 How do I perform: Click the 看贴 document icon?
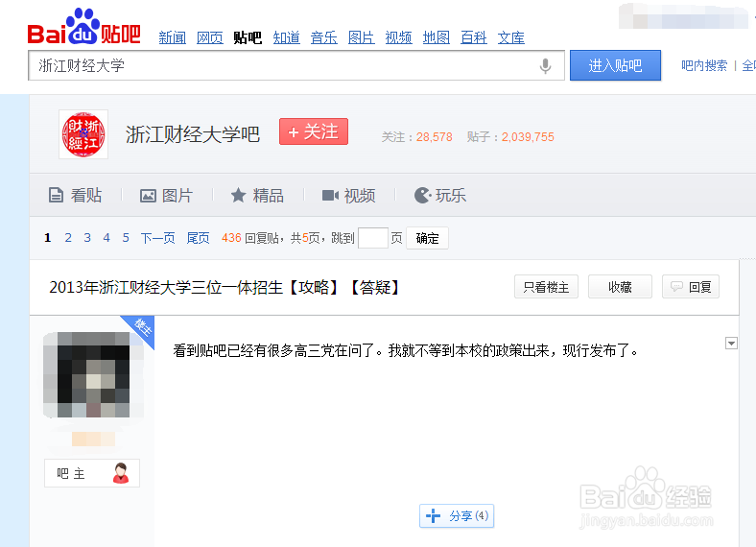pos(56,196)
